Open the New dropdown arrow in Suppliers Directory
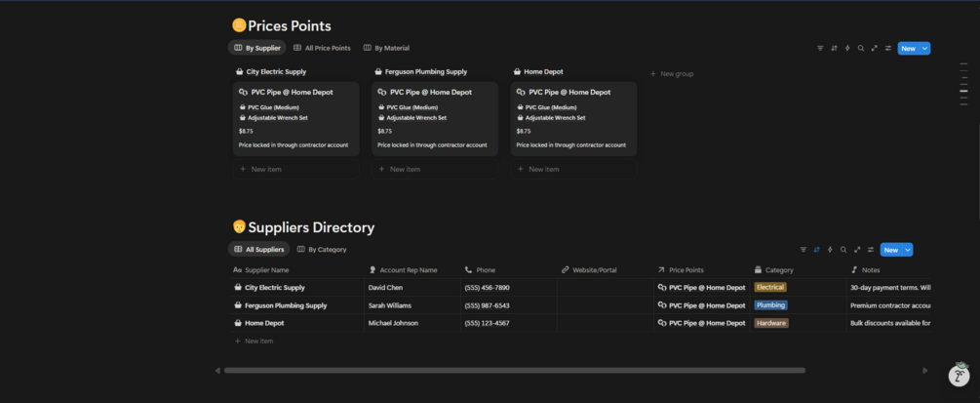Image resolution: width=980 pixels, height=403 pixels. [x=908, y=250]
